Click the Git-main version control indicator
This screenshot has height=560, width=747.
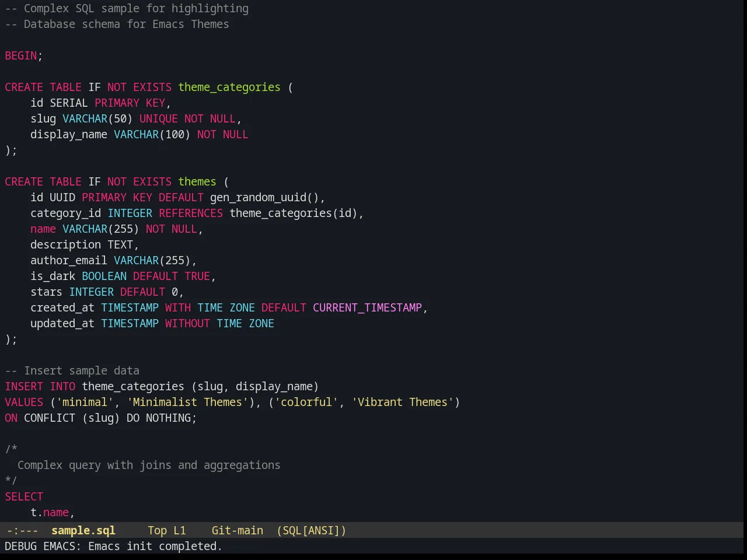238,530
